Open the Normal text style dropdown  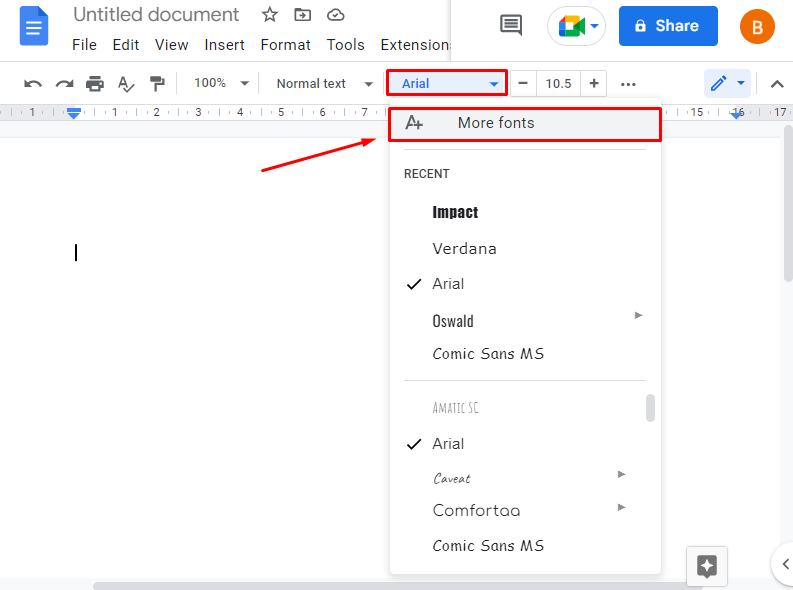pos(324,84)
